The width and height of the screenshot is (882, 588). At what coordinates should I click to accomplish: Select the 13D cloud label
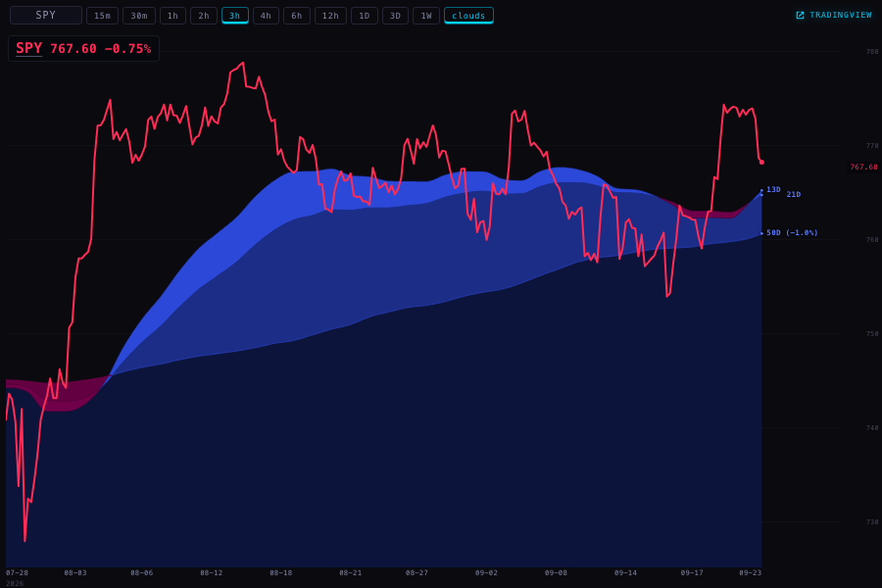click(773, 189)
